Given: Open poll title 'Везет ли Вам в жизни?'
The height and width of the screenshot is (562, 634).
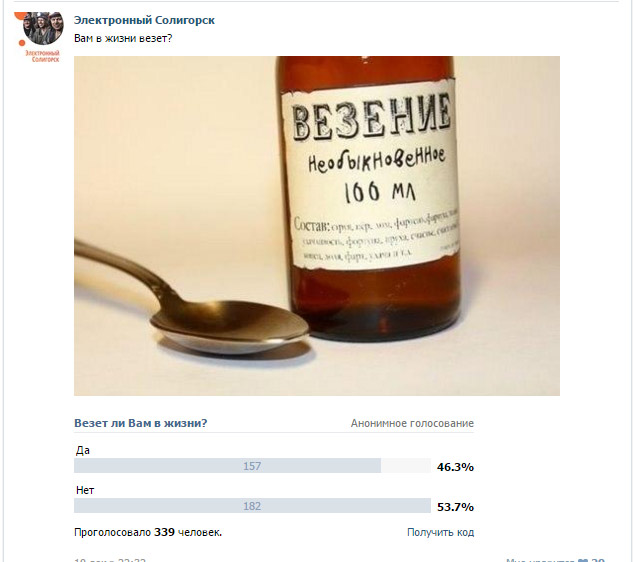Looking at the screenshot, I should pyautogui.click(x=141, y=423).
